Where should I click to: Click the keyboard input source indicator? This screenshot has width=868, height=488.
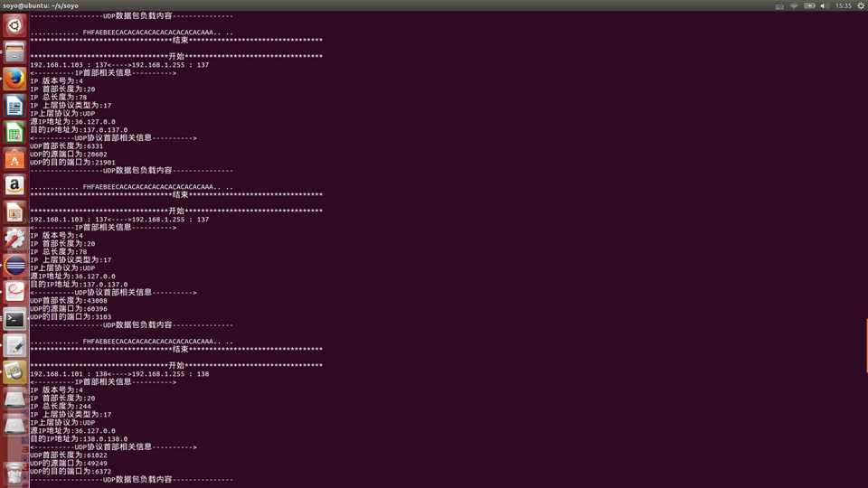pyautogui.click(x=779, y=5)
